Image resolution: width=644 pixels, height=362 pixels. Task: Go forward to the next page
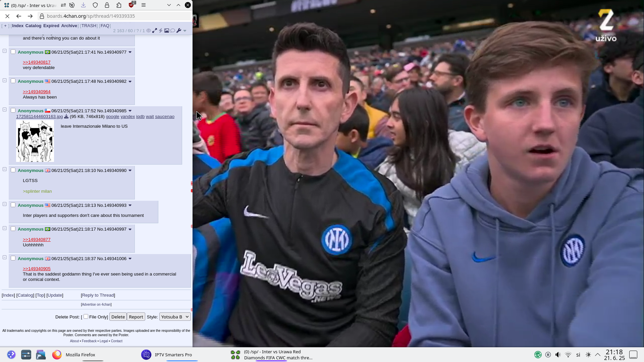(30, 16)
